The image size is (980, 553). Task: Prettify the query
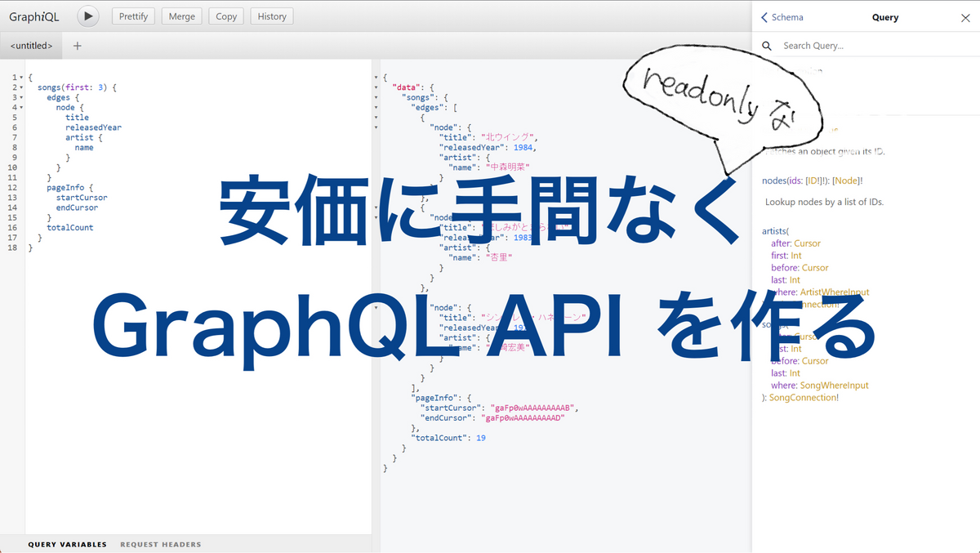[x=134, y=16]
